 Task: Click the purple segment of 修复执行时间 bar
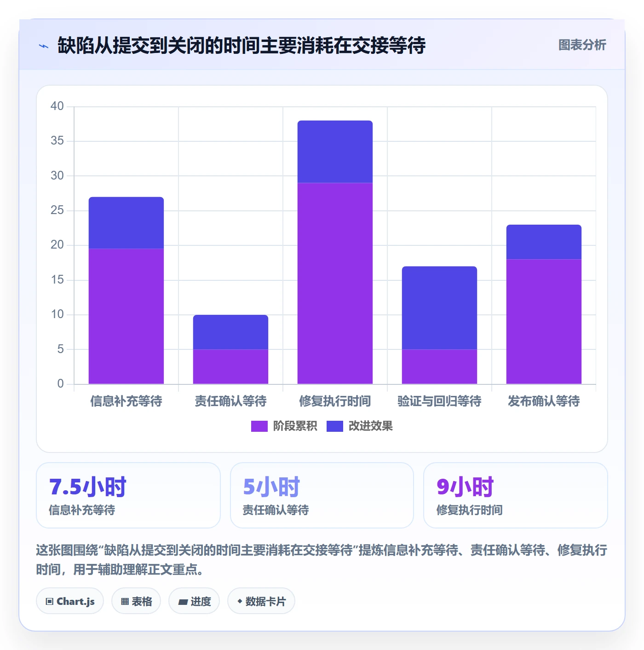(335, 284)
